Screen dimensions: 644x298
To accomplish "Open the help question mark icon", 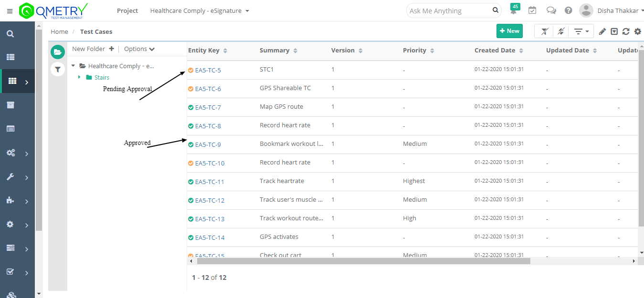I will tap(568, 10).
